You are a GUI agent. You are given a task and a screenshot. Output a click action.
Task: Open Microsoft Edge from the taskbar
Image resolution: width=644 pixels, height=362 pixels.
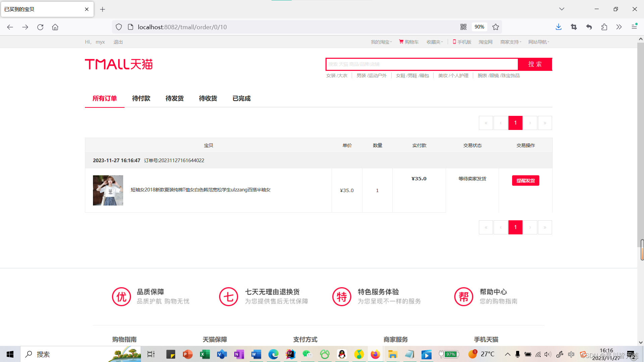273,354
